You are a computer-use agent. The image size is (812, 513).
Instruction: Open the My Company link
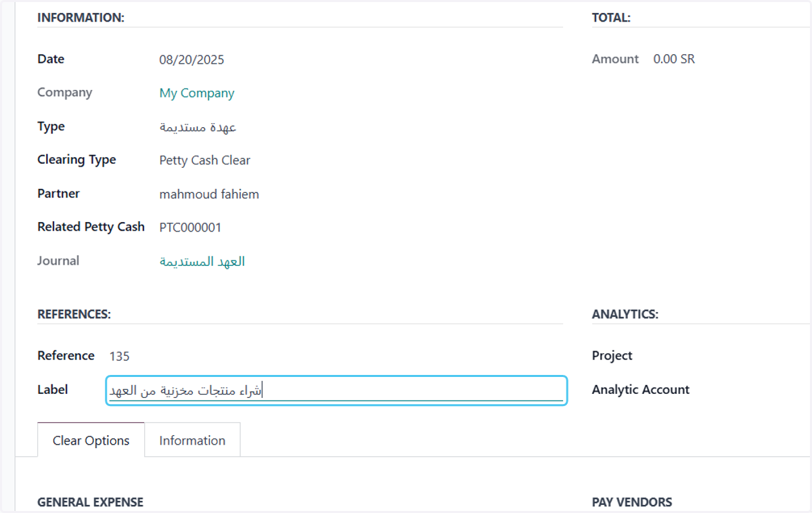(197, 93)
